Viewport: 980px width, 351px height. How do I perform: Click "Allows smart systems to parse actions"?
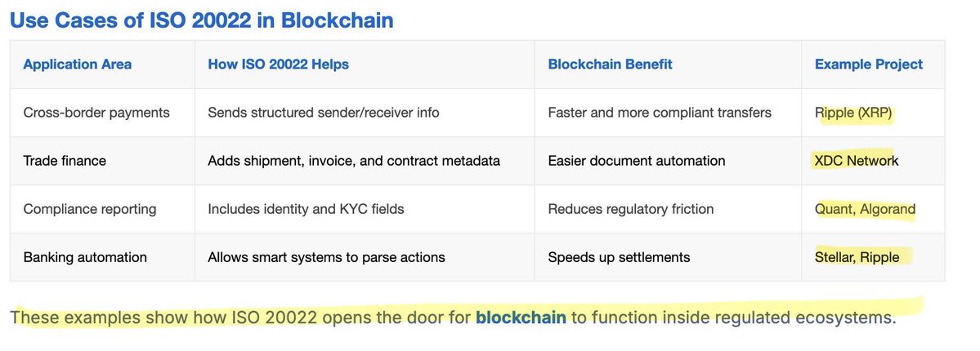click(326, 257)
